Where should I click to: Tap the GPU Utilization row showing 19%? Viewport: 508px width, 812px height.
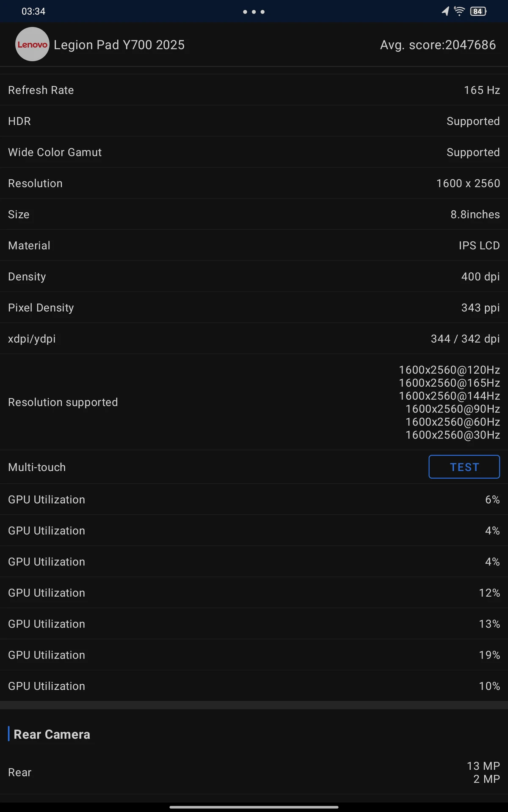254,655
